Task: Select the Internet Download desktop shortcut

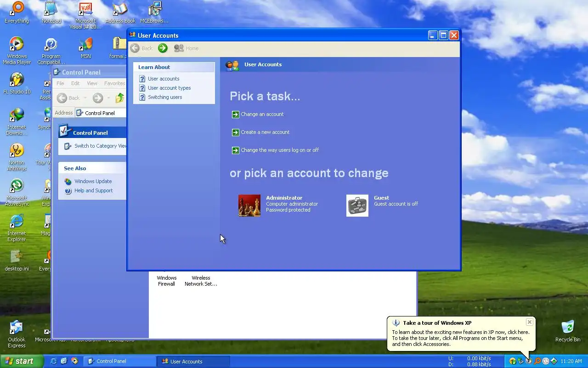Action: coord(17,121)
